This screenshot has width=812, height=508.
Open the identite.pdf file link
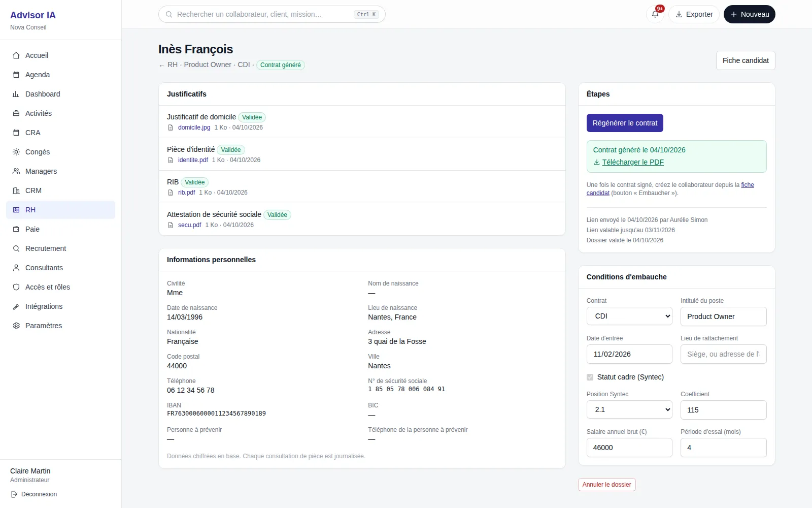193,160
